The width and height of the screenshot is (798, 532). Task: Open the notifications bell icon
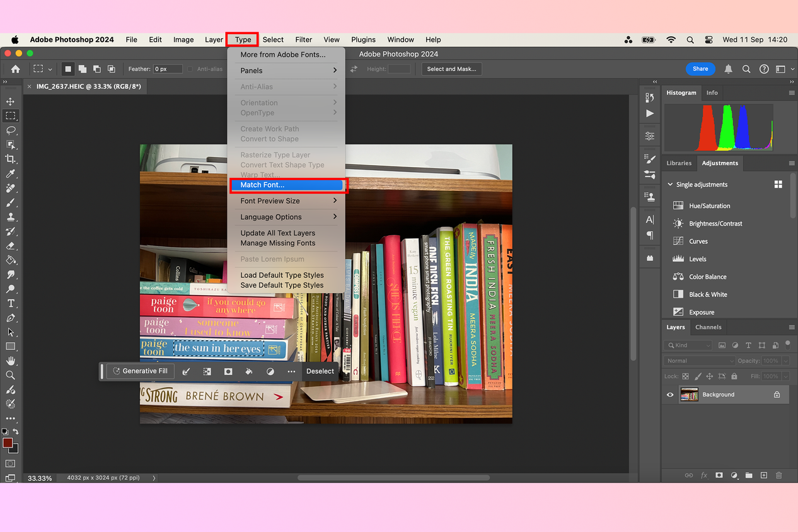pyautogui.click(x=729, y=69)
